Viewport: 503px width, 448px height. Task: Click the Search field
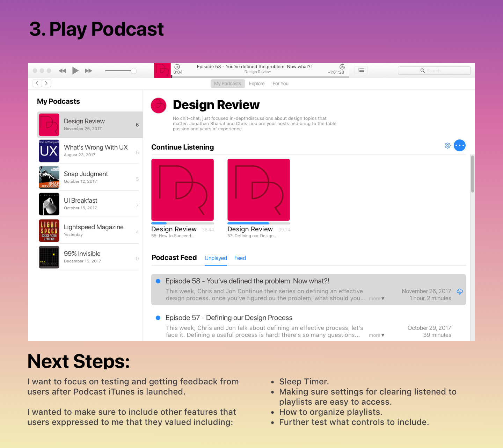[x=434, y=71]
